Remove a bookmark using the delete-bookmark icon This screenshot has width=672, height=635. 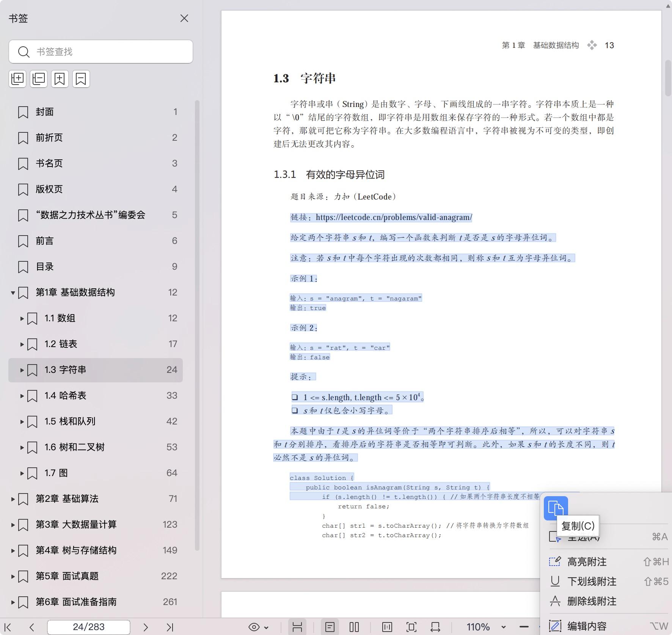click(81, 79)
